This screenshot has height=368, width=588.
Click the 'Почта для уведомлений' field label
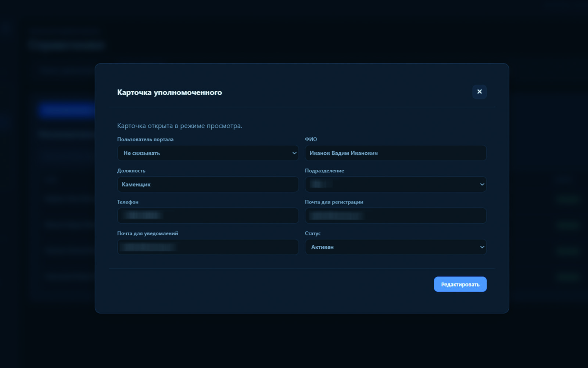[147, 233]
